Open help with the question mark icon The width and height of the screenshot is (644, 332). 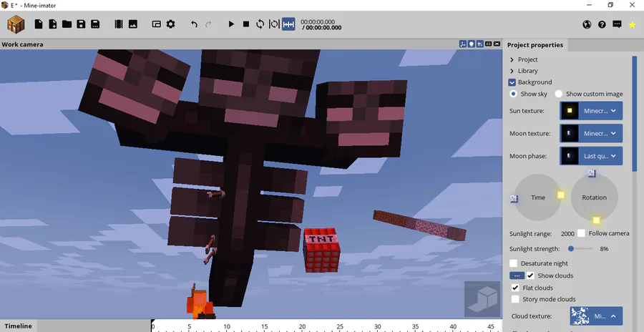(x=602, y=24)
